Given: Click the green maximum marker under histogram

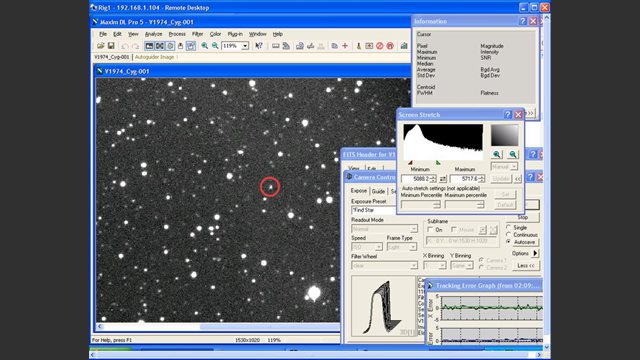Looking at the screenshot, I should tap(438, 163).
